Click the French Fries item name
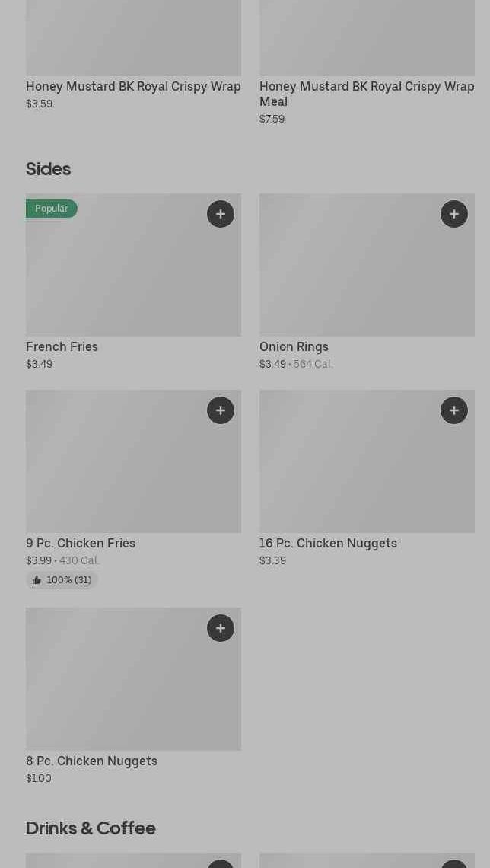 tap(62, 346)
